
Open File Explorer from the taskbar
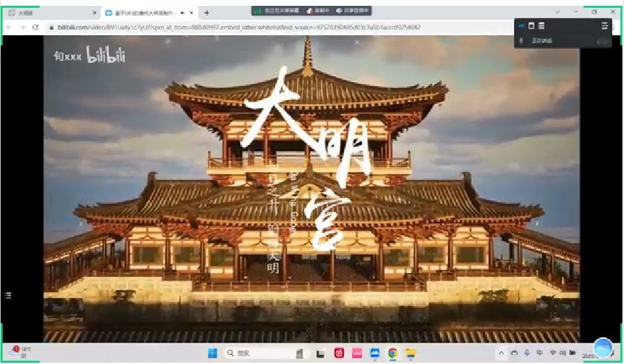[410, 353]
